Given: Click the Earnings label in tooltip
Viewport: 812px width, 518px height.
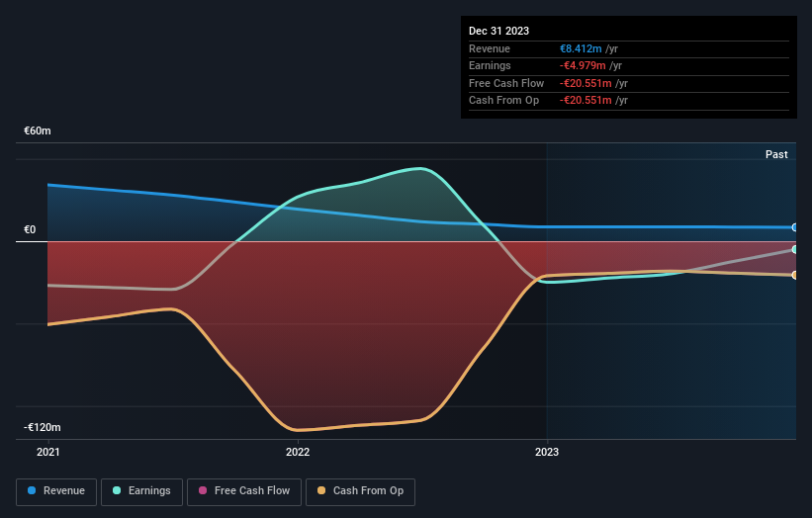Looking at the screenshot, I should coord(490,65).
